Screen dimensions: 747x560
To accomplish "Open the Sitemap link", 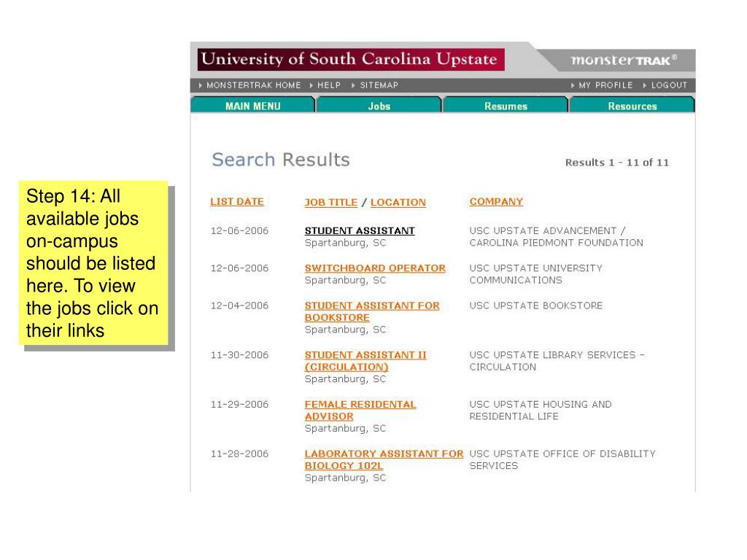I will (x=379, y=85).
